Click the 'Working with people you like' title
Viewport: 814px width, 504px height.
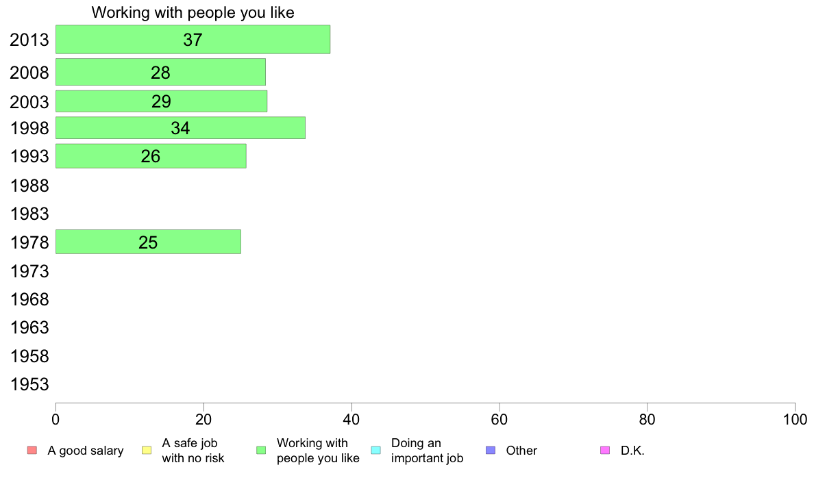(x=193, y=12)
